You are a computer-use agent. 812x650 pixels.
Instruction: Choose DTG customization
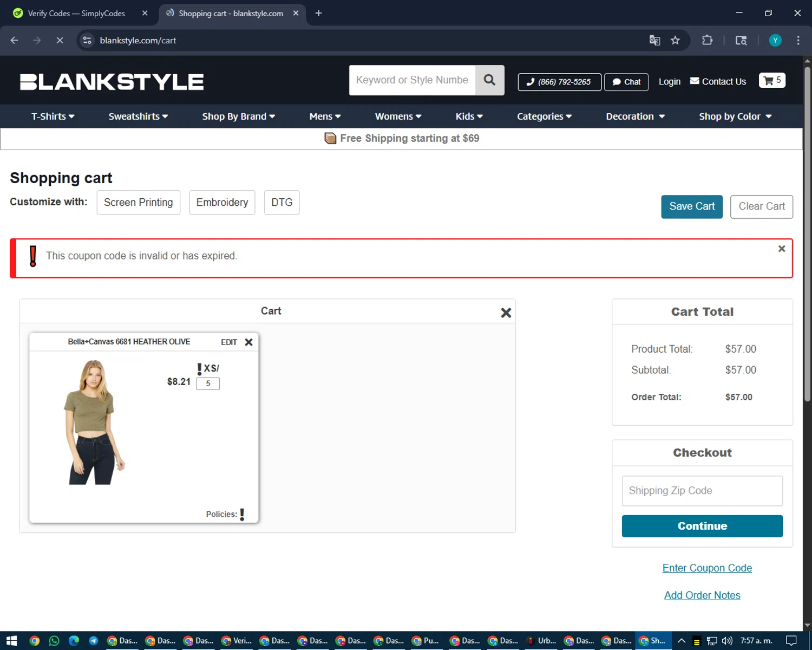282,203
